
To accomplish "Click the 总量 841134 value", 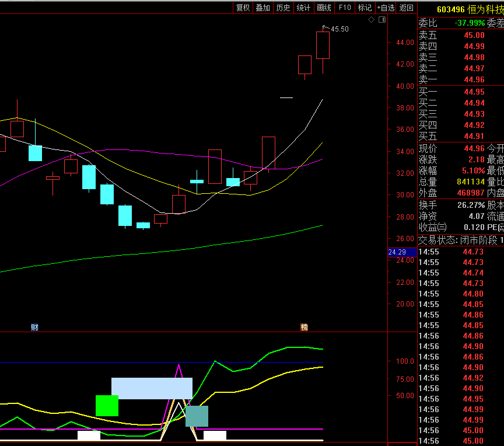I will [x=471, y=182].
